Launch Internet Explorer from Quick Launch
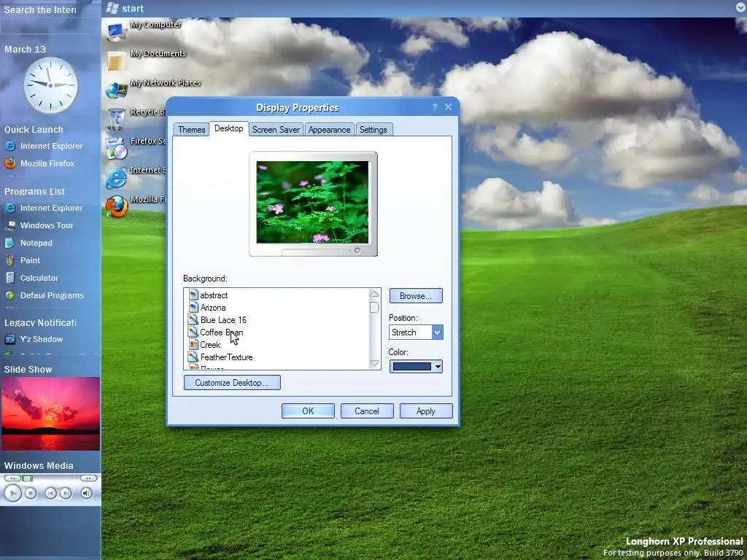Viewport: 747px width, 560px height. [x=44, y=146]
